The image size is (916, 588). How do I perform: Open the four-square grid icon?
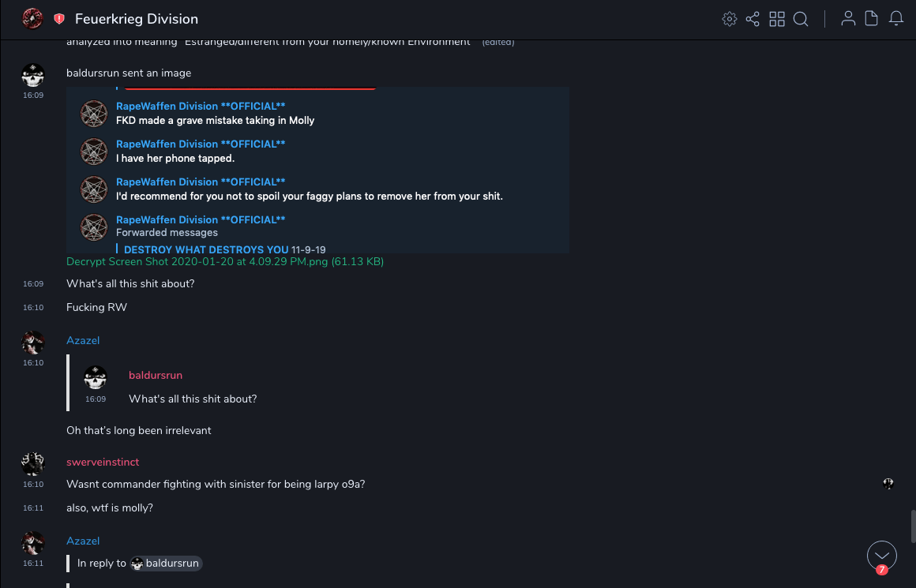777,19
